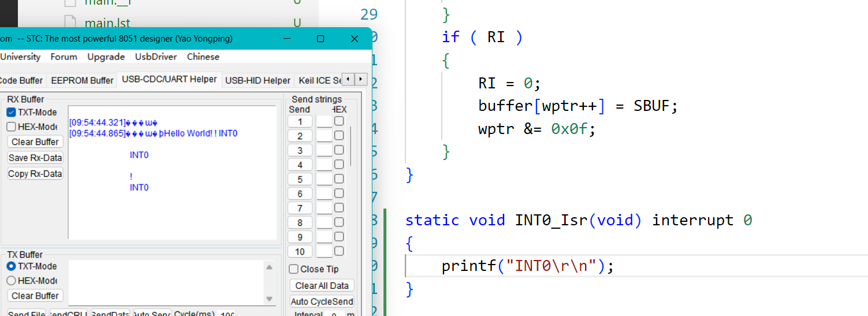Click the Save Rx-Data button
This screenshot has width=868, height=316.
tap(35, 158)
